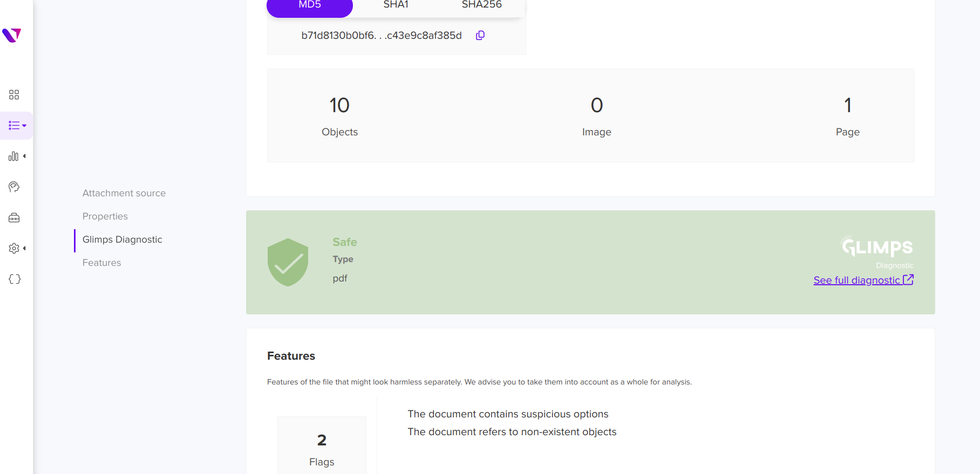Screen dimensions: 980x474
Task: Jump to Attachment source section
Action: 124,193
